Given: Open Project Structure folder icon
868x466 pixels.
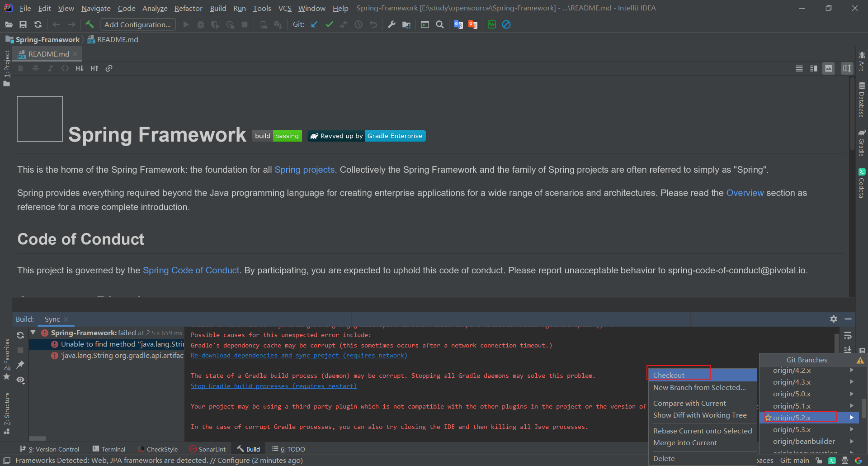Looking at the screenshot, I should point(406,24).
